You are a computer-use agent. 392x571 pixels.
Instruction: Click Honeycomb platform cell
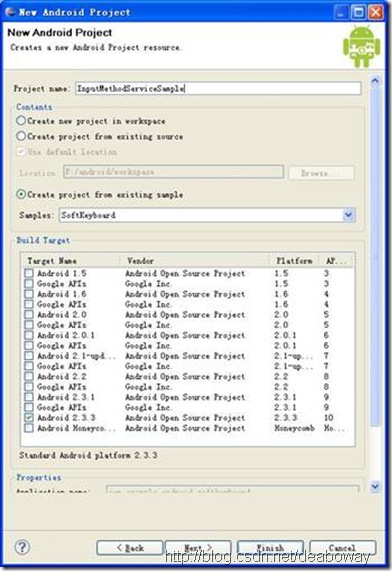[294, 428]
